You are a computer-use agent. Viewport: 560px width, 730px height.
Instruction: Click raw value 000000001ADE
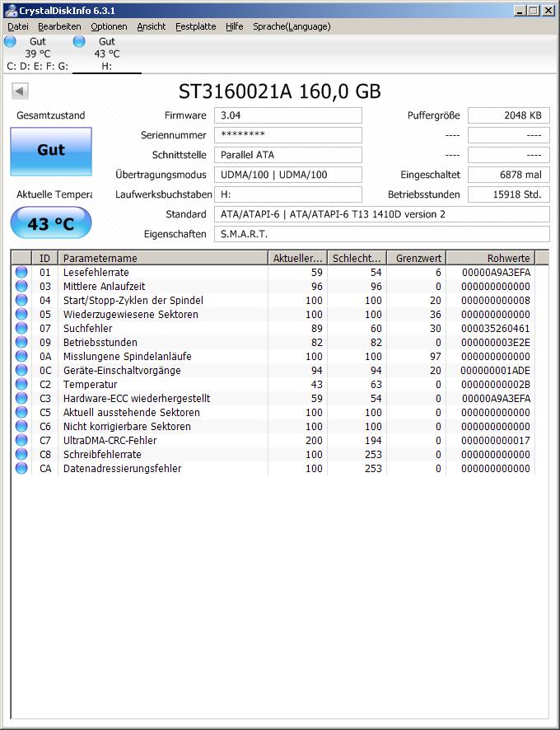(495, 370)
